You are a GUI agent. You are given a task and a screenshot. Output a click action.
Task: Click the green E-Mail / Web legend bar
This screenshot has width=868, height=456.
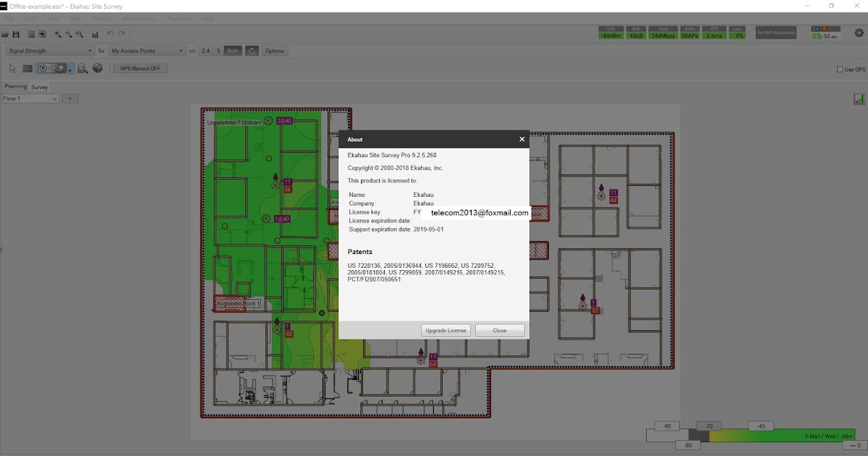click(782, 436)
